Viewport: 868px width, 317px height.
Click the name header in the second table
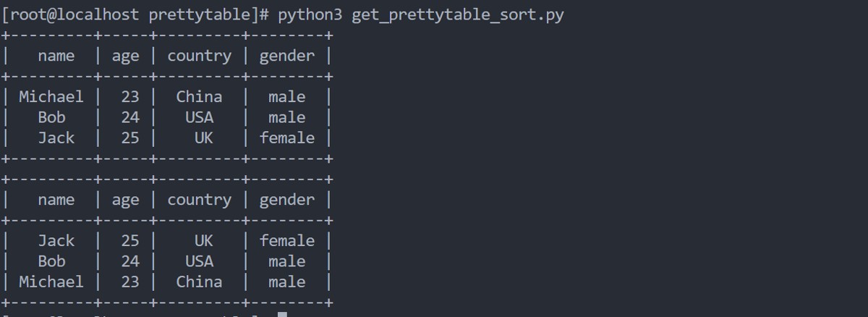click(56, 200)
